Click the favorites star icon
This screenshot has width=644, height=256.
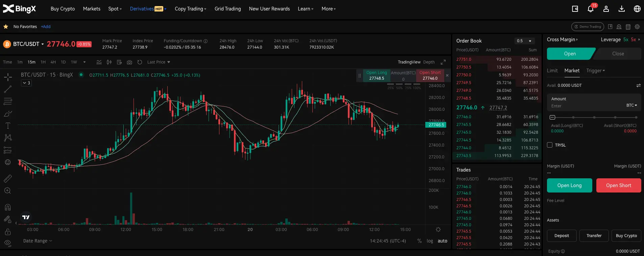pos(6,26)
